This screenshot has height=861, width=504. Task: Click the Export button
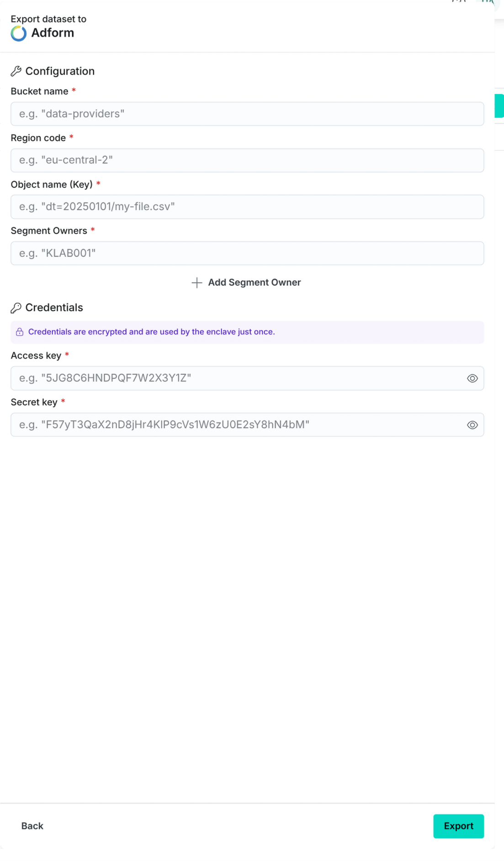458,826
